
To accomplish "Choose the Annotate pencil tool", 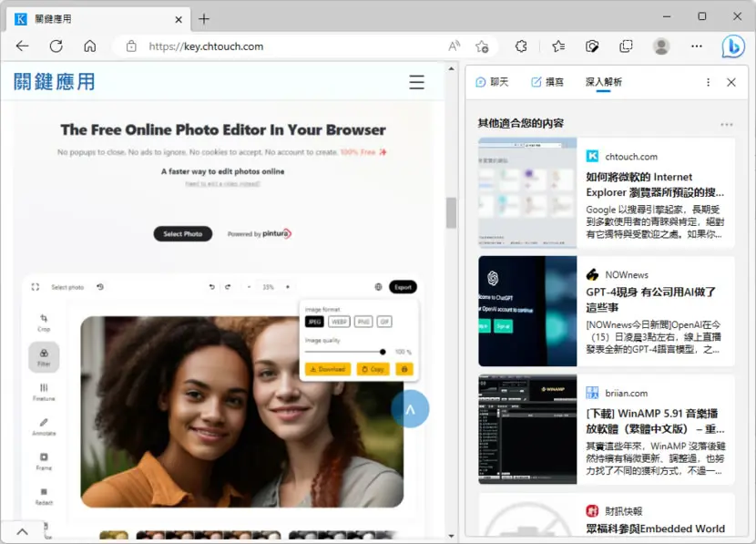I will [x=44, y=426].
